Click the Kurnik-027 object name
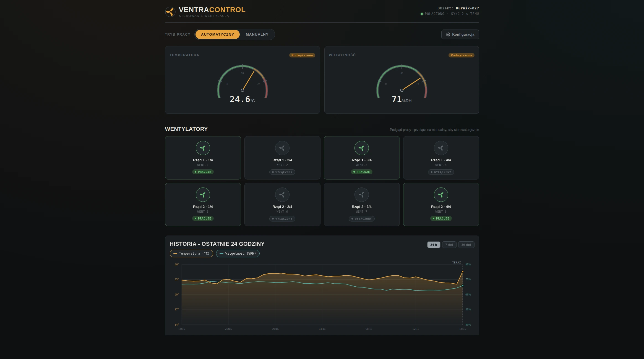 tap(467, 8)
